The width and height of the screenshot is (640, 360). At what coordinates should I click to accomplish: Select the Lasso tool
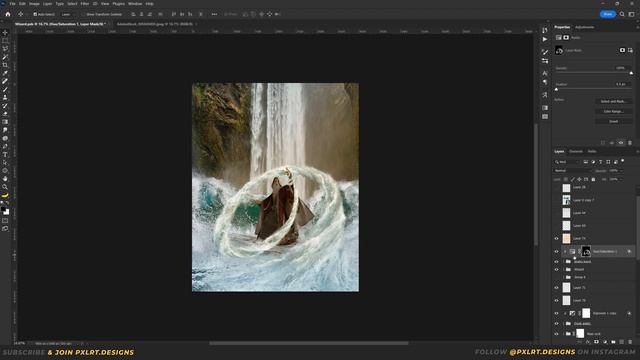tap(5, 49)
